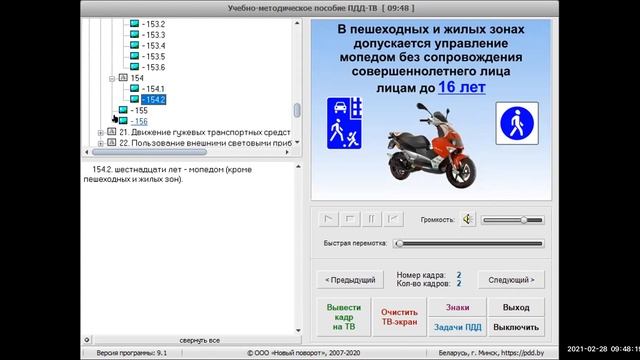
Task: Select tree item 153.4
Action: [153, 46]
